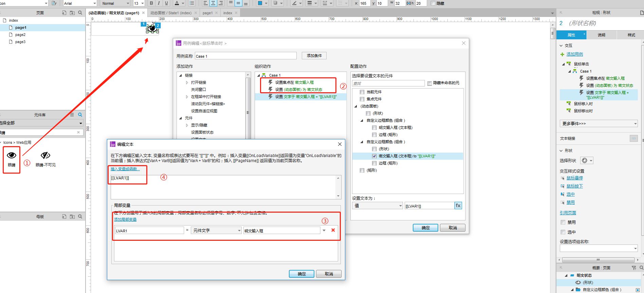Click 取消 in the Edit Text dialog
The height and width of the screenshot is (293, 644).
point(329,274)
